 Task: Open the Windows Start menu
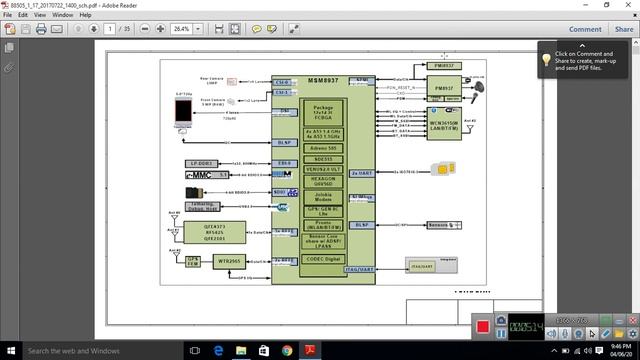click(x=11, y=351)
